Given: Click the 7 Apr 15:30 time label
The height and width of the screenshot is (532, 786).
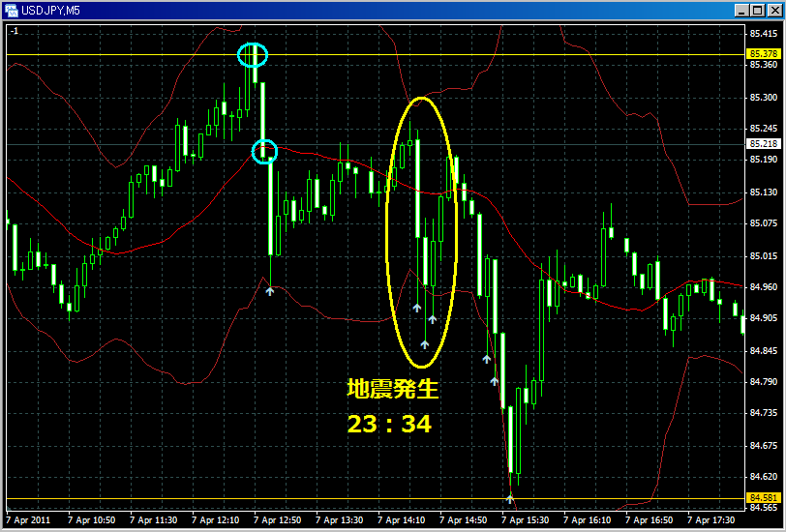Looking at the screenshot, I should pyautogui.click(x=526, y=519).
